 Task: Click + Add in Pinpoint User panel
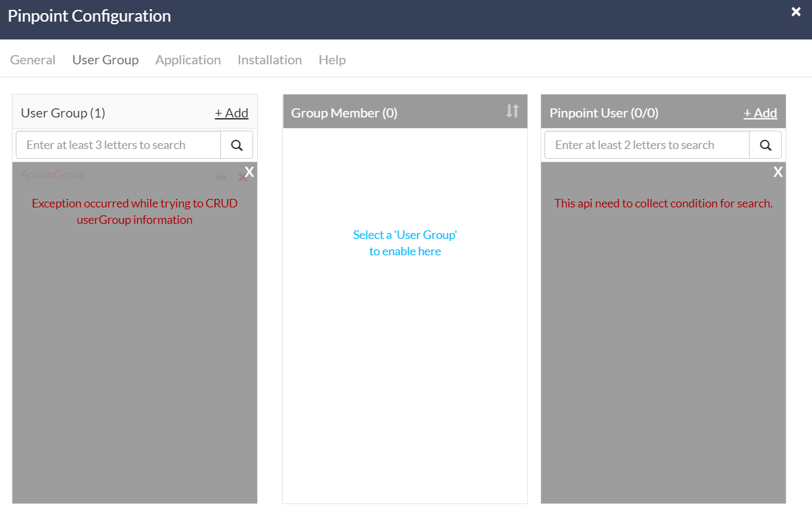760,113
